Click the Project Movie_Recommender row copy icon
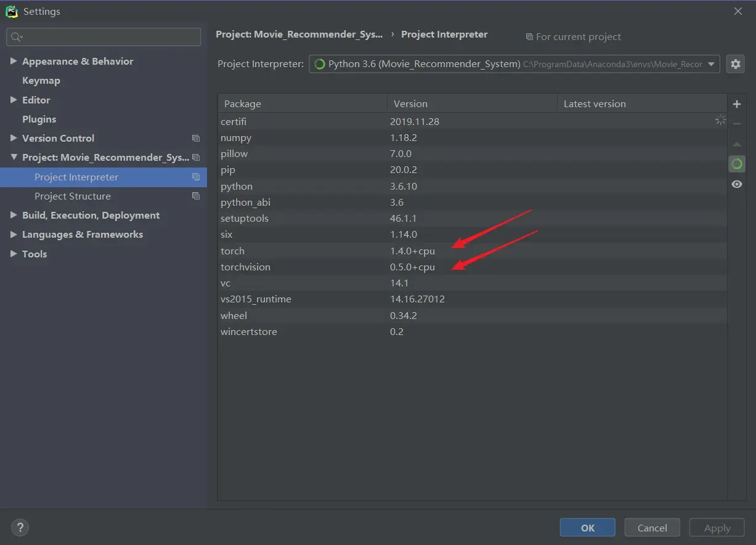The width and height of the screenshot is (756, 545). [x=196, y=158]
